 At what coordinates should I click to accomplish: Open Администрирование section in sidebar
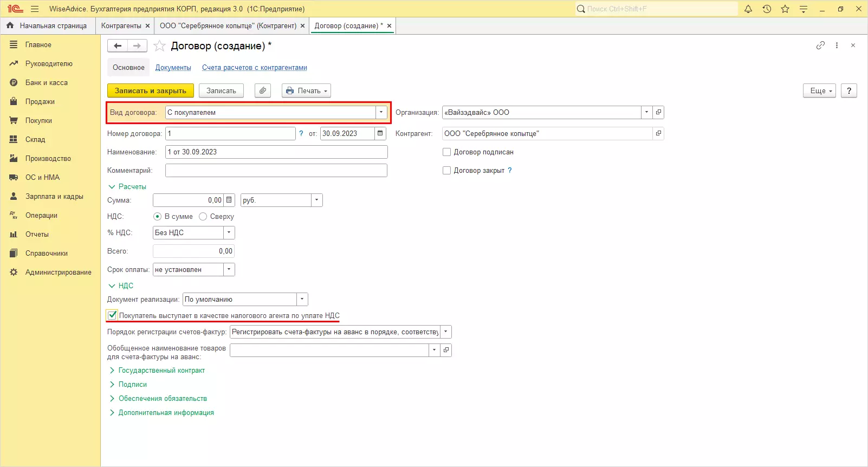(x=58, y=273)
